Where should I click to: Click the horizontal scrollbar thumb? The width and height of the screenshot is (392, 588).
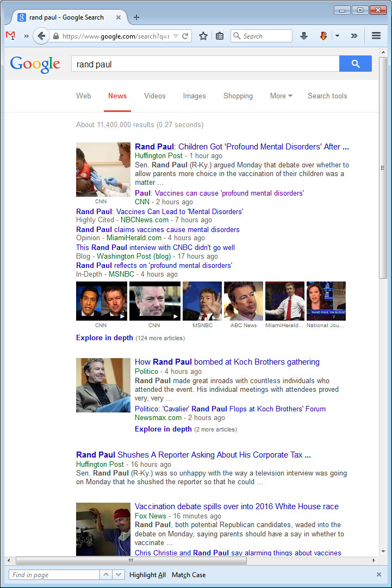tap(131, 561)
